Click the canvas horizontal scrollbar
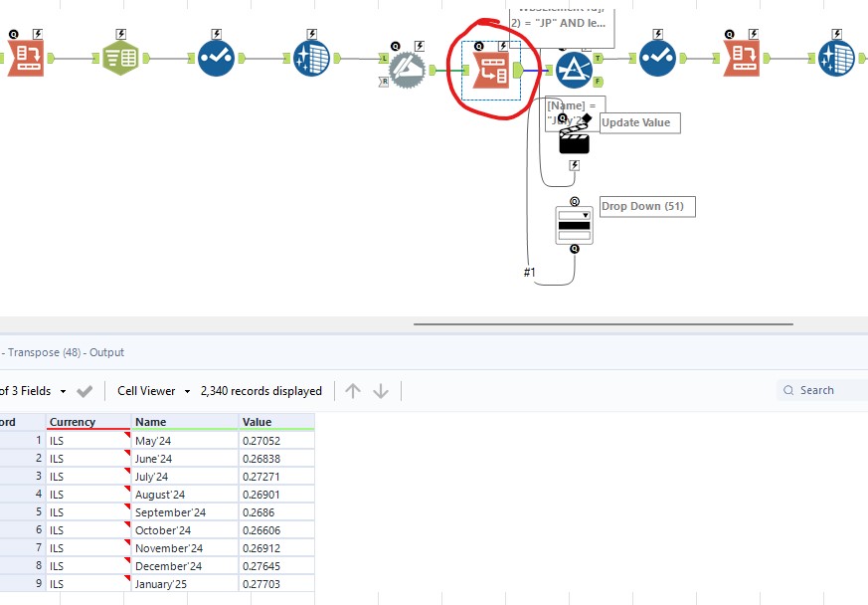The width and height of the screenshot is (868, 605). coord(604,324)
